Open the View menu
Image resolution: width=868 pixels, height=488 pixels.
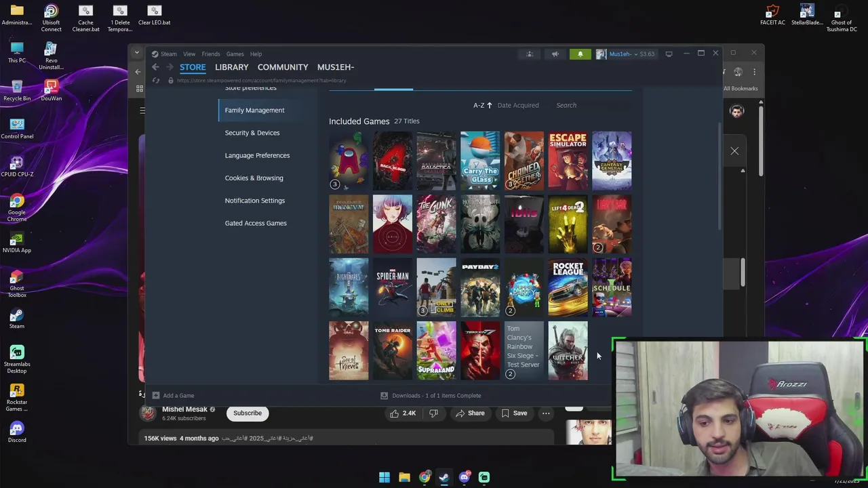pos(189,54)
